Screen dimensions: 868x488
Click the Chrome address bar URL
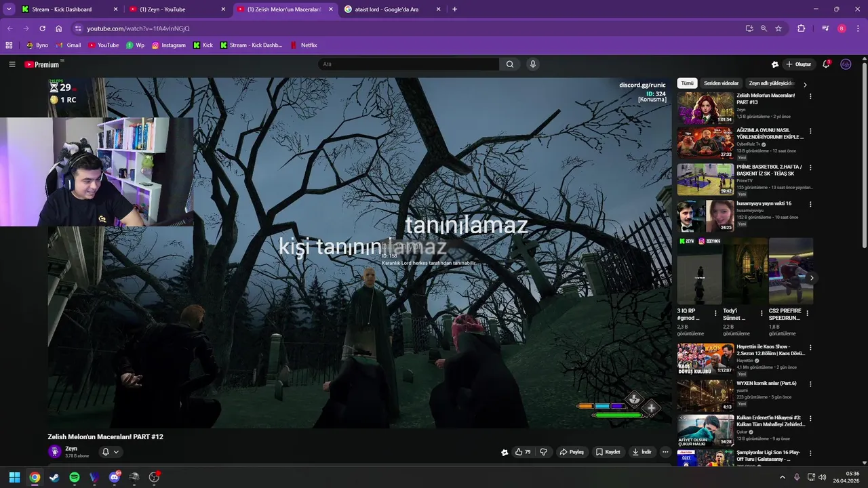click(138, 28)
